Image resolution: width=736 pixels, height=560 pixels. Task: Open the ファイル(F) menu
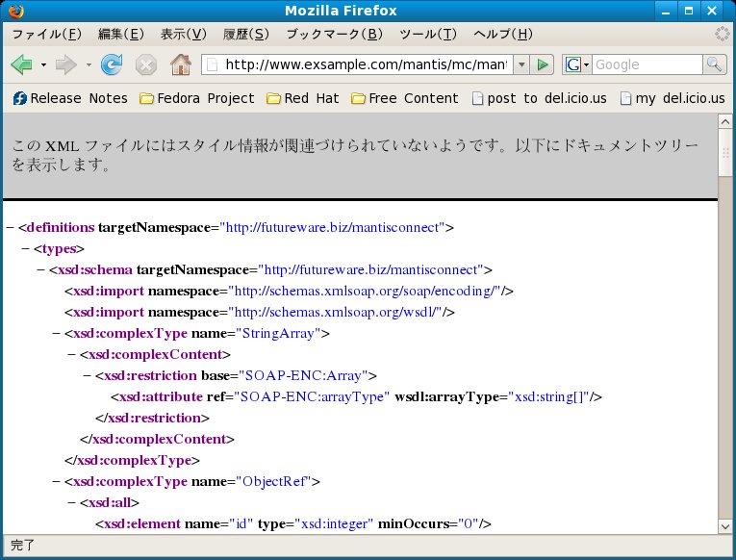tap(46, 35)
